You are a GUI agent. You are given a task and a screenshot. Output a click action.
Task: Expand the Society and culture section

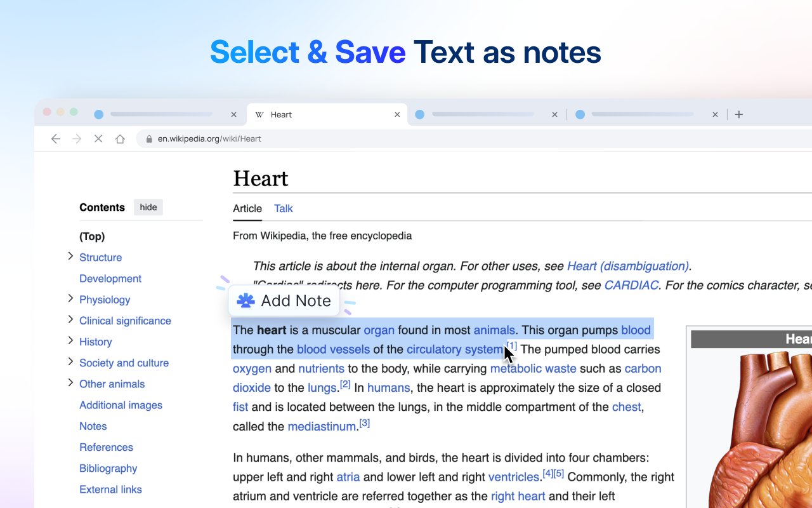70,361
